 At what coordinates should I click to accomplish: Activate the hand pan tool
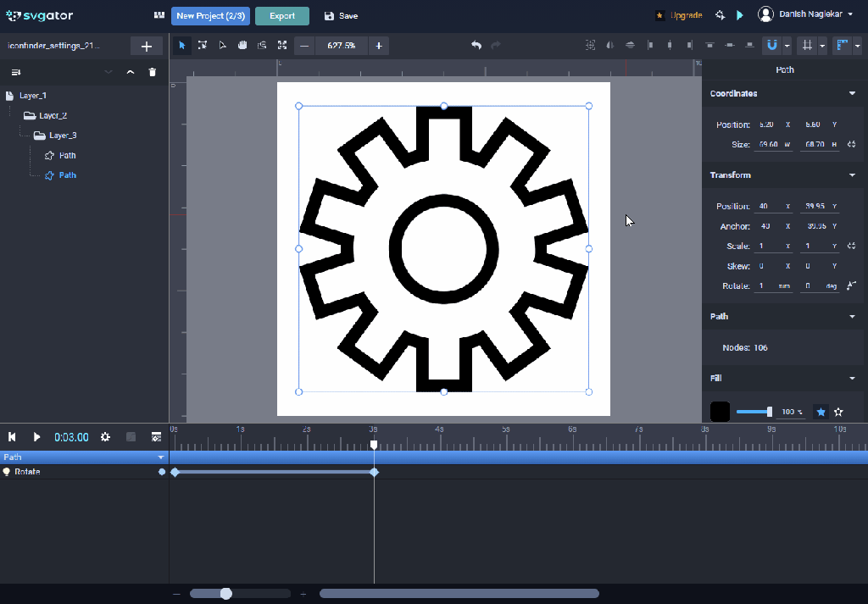[242, 46]
